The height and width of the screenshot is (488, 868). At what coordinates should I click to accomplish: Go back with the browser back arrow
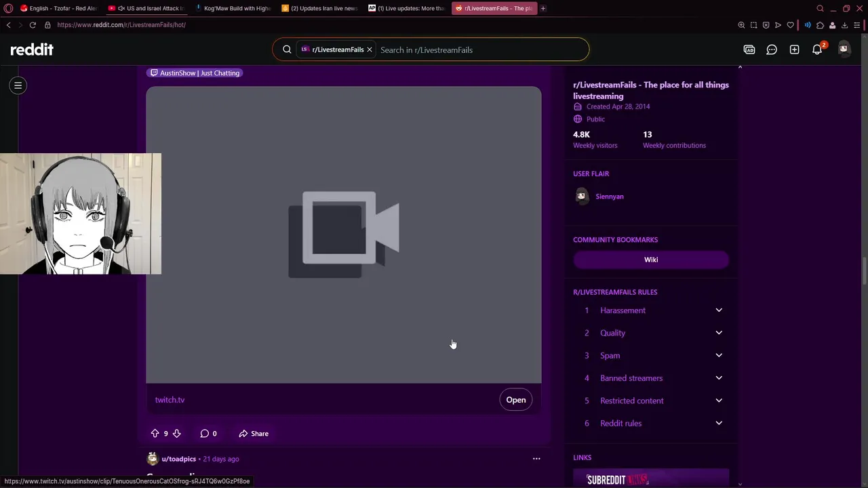tap(8, 25)
